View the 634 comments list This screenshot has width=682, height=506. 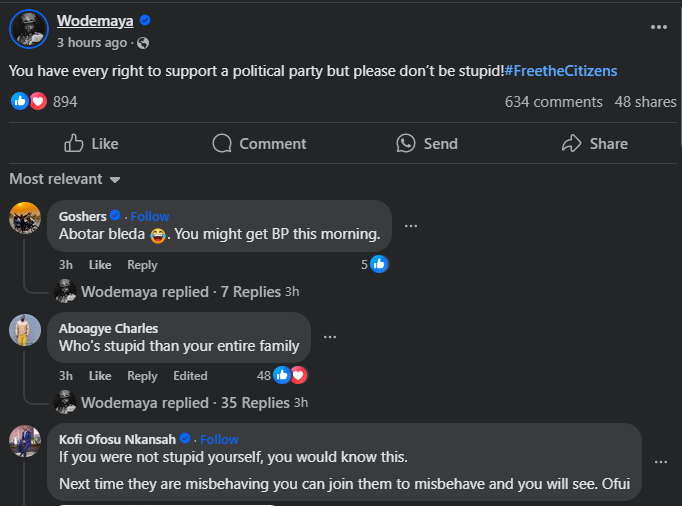pos(553,102)
